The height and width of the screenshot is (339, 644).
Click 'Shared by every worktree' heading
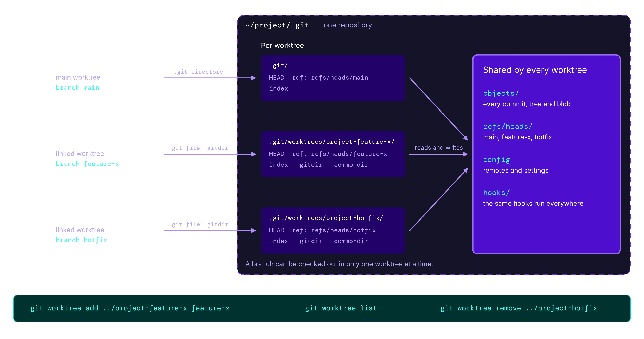point(535,70)
